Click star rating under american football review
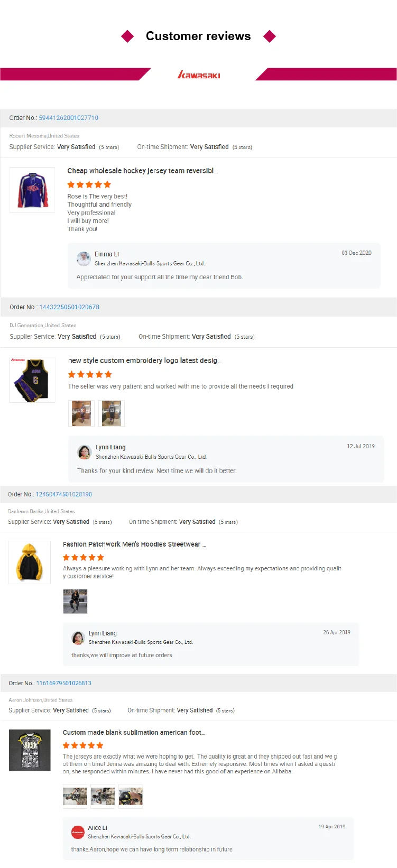Image resolution: width=397 pixels, height=868 pixels. click(x=83, y=745)
